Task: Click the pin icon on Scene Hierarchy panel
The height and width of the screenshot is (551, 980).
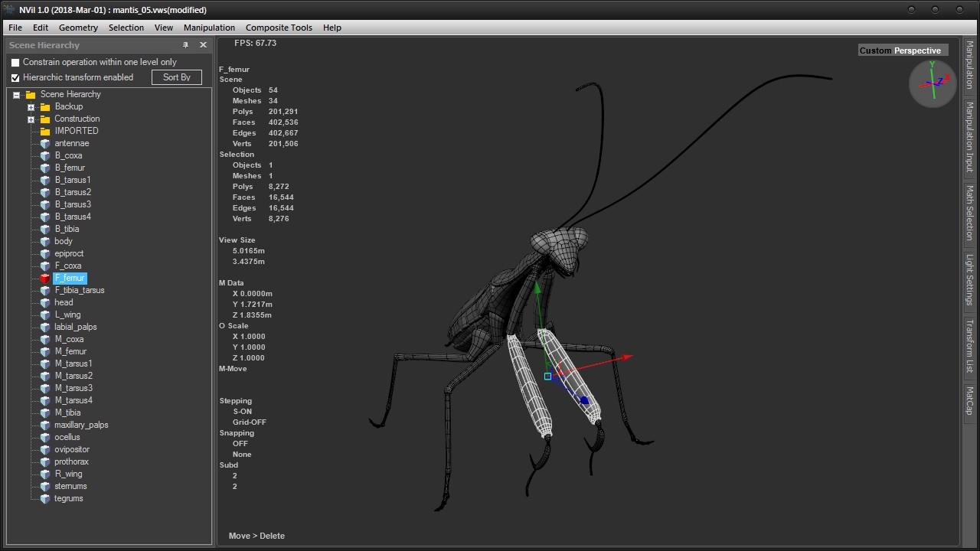Action: pos(185,45)
